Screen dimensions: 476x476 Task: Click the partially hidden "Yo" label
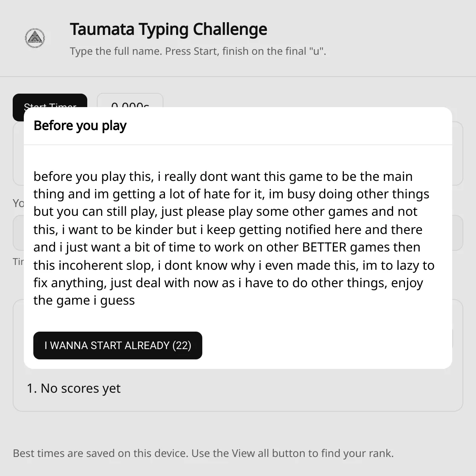click(18, 203)
